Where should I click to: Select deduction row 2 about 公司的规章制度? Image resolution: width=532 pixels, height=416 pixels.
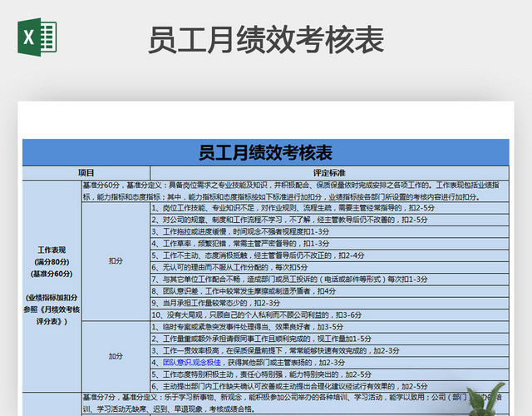(x=329, y=220)
